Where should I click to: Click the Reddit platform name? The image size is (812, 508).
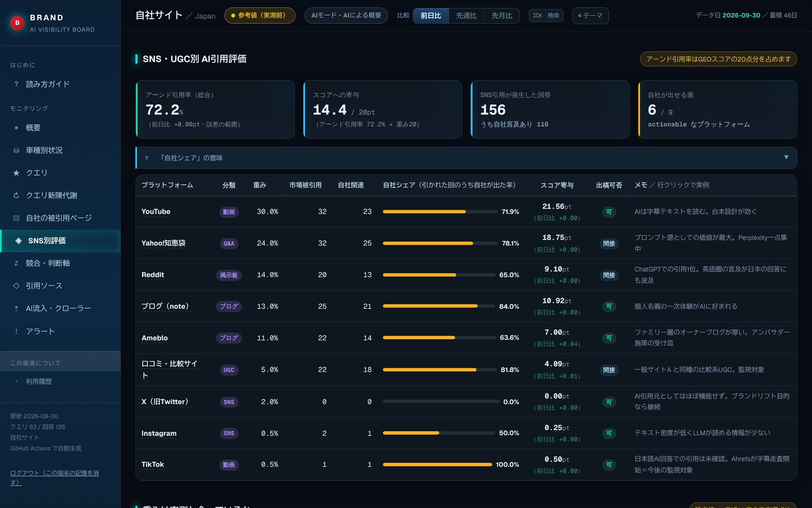click(x=153, y=275)
